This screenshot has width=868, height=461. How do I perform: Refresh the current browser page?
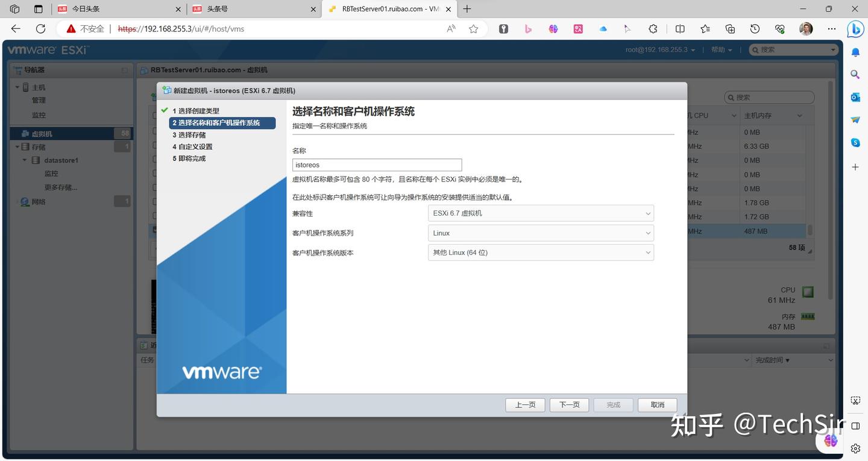point(40,28)
